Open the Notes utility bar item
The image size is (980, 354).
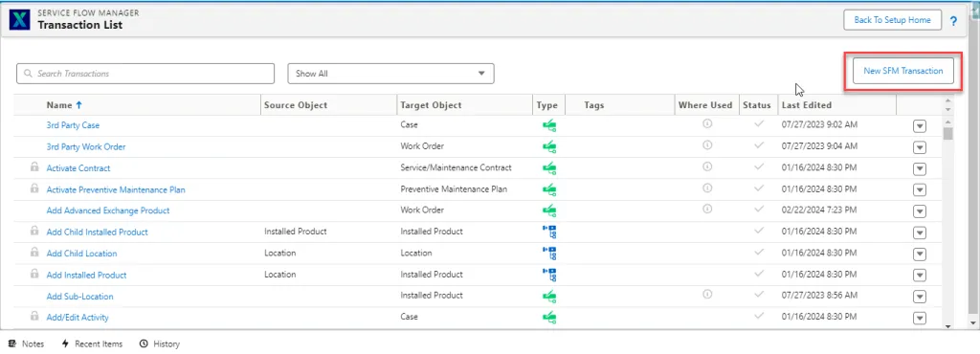pos(26,344)
